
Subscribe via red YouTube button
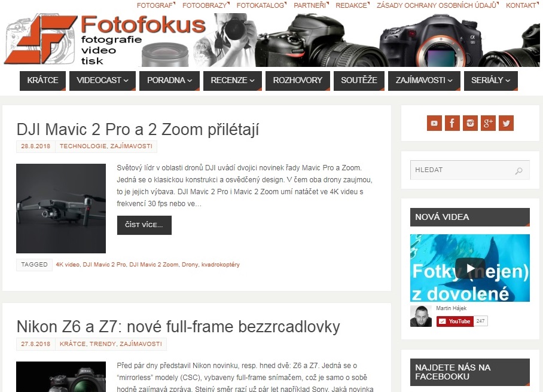pos(454,321)
